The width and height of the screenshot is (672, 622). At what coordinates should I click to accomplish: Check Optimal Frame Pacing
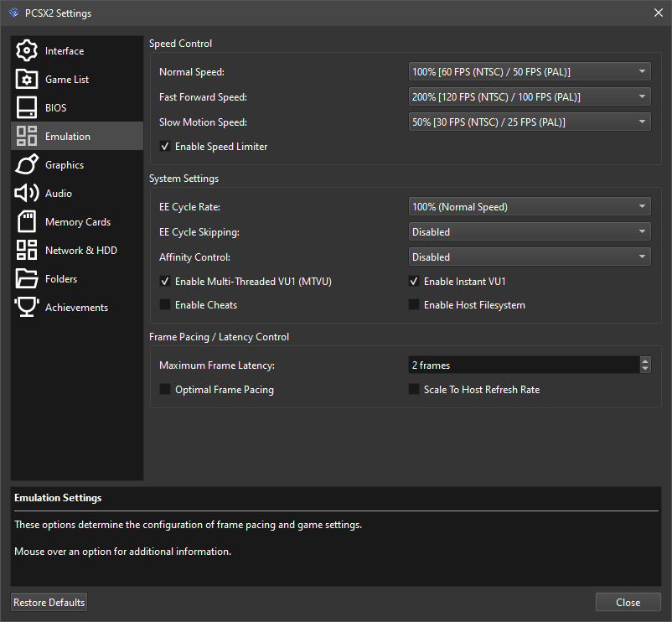click(x=165, y=389)
